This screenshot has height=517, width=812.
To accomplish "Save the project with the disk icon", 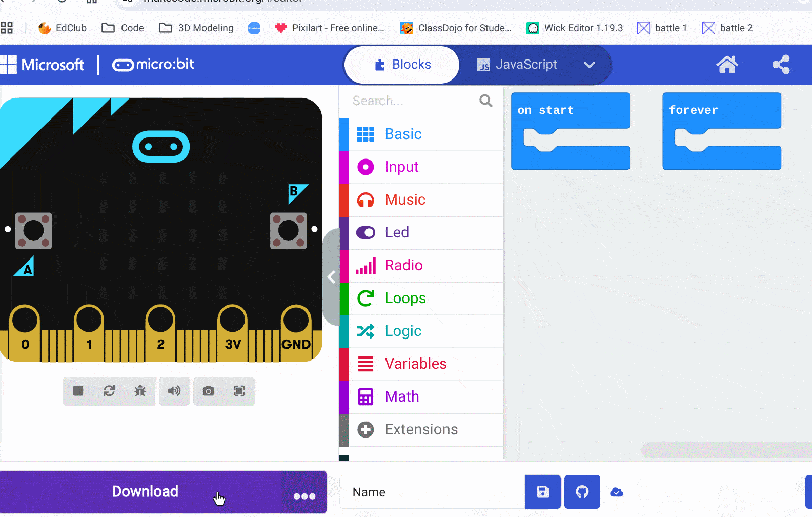I will (x=543, y=492).
